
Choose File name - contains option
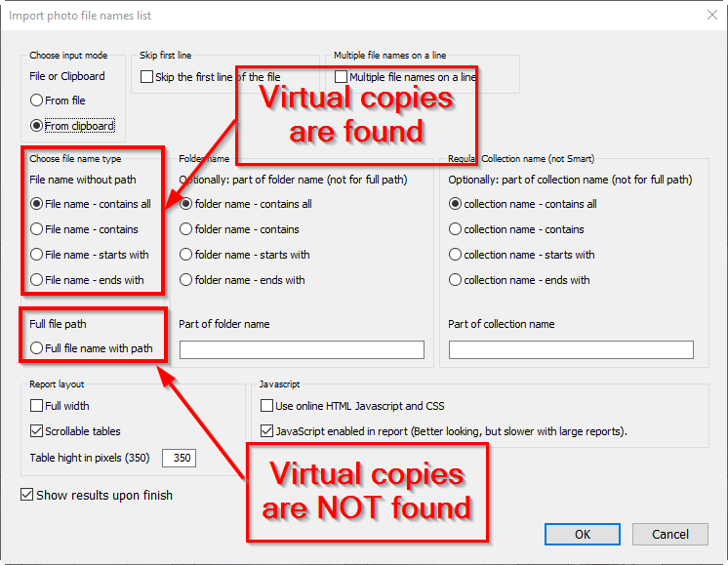pos(37,229)
